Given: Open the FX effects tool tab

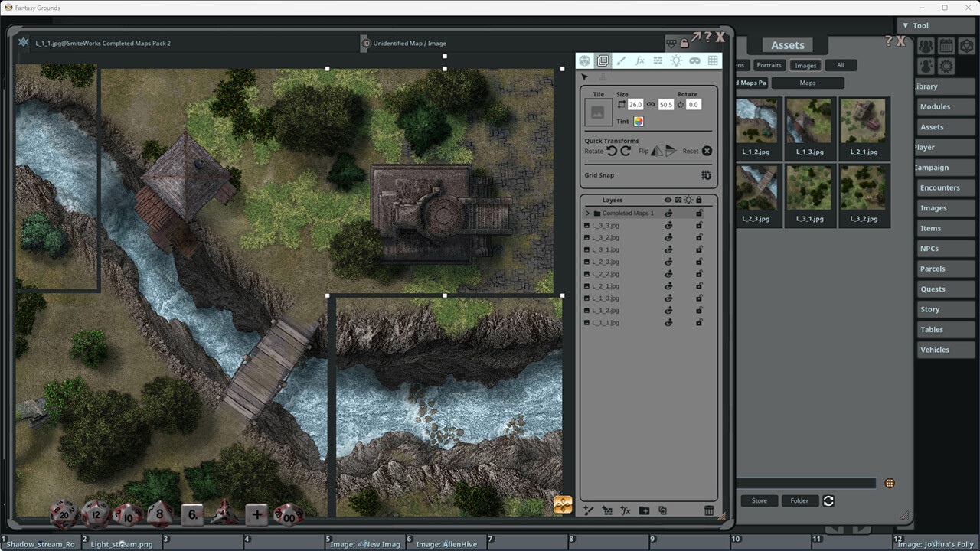Looking at the screenshot, I should (640, 61).
